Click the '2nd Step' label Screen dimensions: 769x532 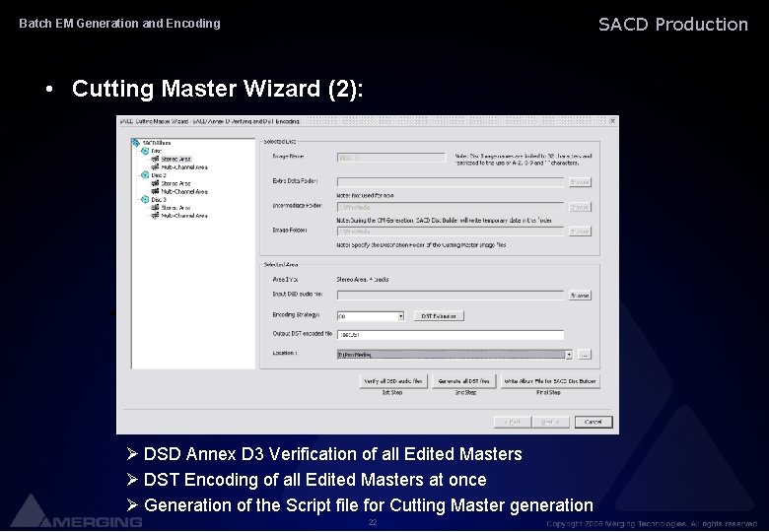(x=465, y=392)
